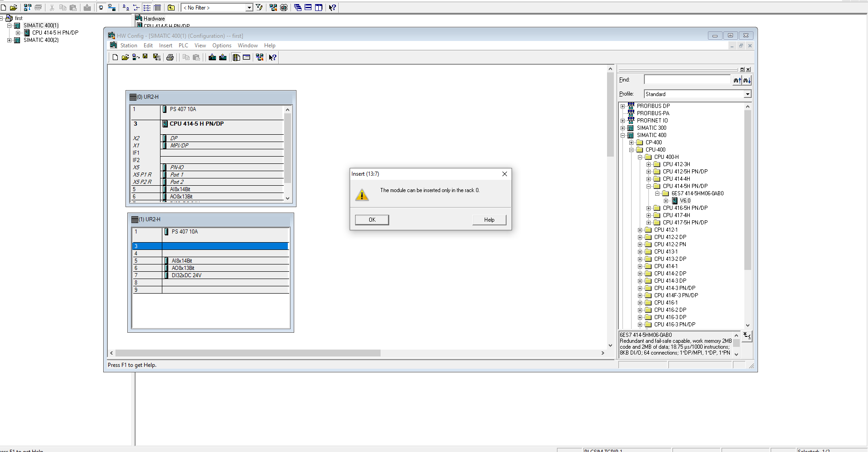Open the No Filter dropdown

(x=249, y=8)
